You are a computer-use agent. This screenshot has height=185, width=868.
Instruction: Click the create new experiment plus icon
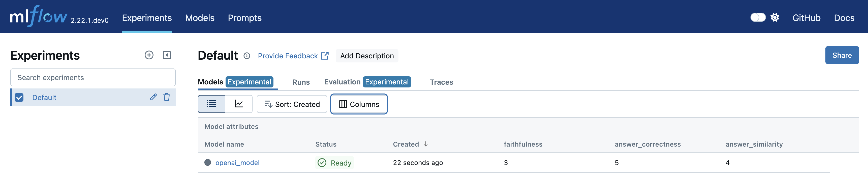click(149, 55)
